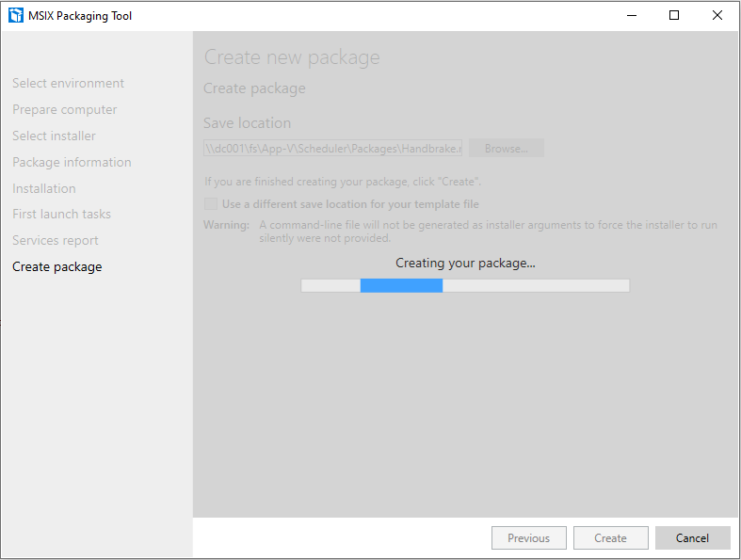This screenshot has height=560, width=741.
Task: Minimize the MSIX Packaging Tool window
Action: pos(630,15)
